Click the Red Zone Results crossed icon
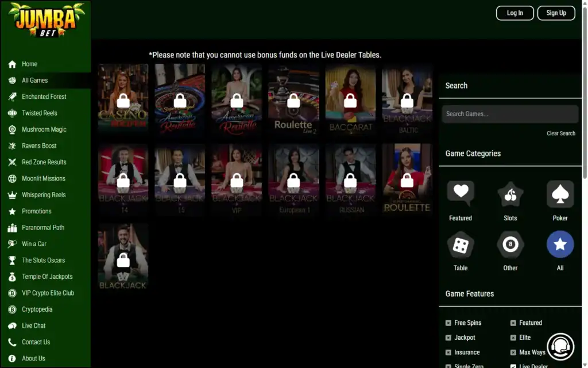This screenshot has width=588, height=368. [x=12, y=162]
